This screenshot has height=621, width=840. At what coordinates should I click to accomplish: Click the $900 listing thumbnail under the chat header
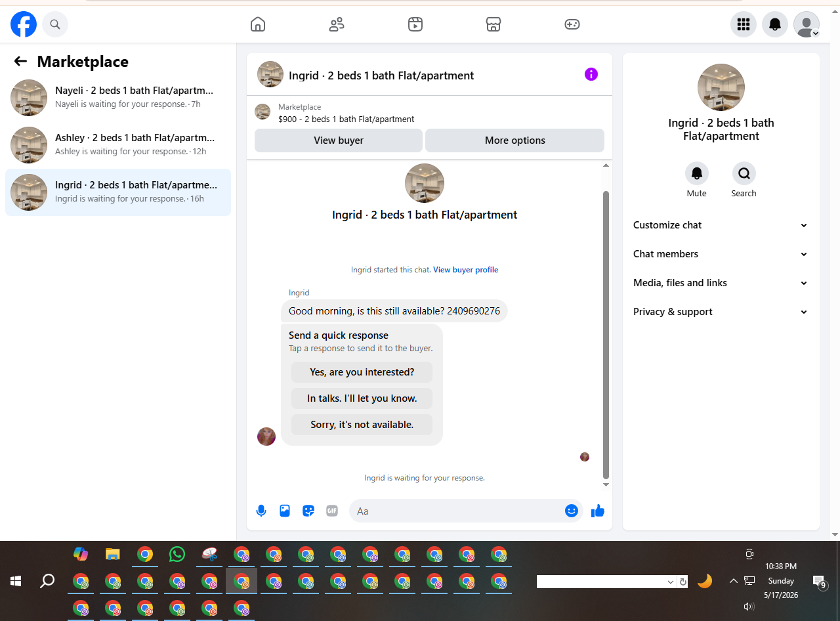(x=262, y=112)
